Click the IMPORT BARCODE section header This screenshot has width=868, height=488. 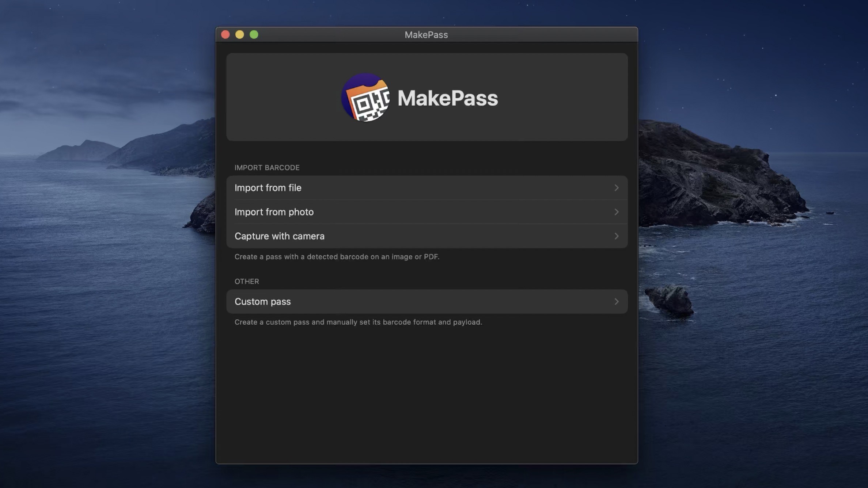tap(267, 168)
